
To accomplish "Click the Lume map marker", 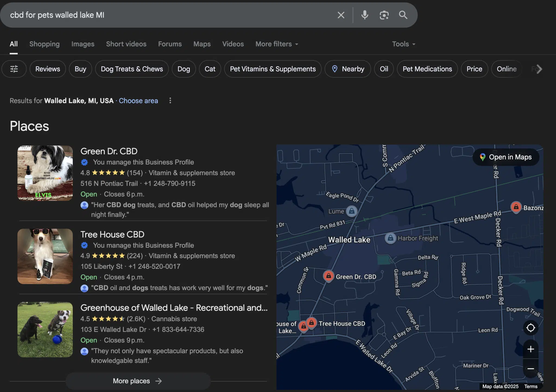I will (352, 211).
